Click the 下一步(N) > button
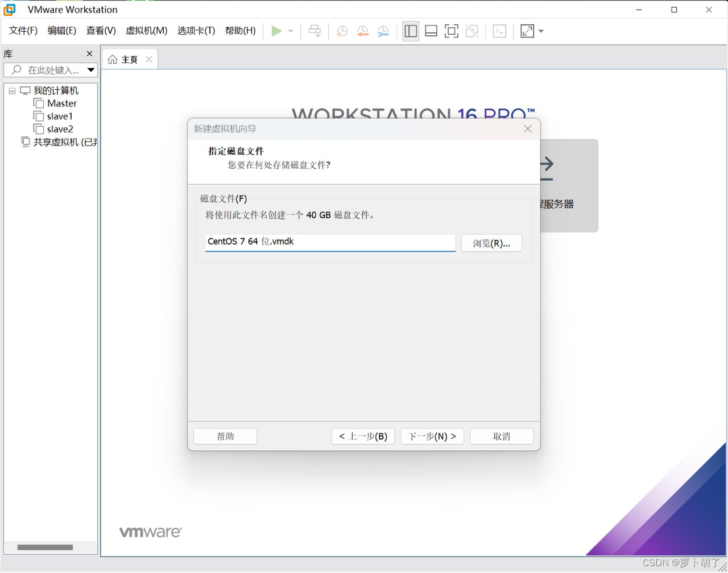728x573 pixels. pos(432,437)
